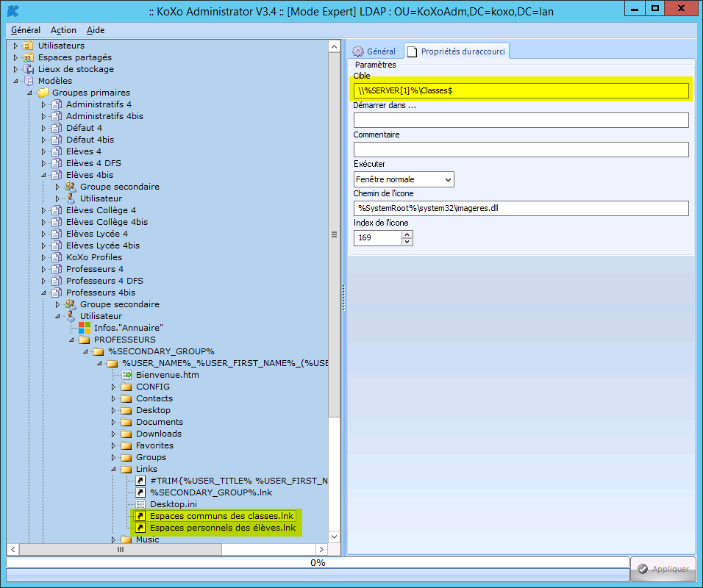Image resolution: width=703 pixels, height=588 pixels.
Task: Collapse the Links folder node
Action: 113,469
